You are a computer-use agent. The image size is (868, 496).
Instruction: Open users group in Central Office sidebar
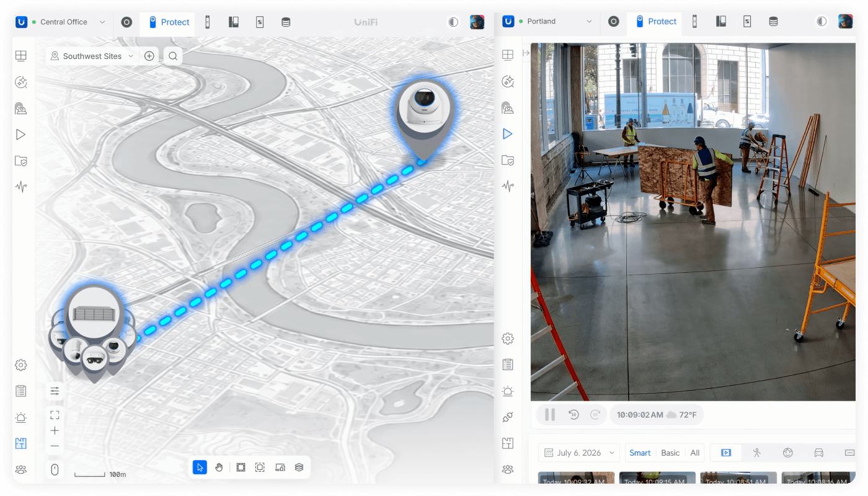[21, 469]
